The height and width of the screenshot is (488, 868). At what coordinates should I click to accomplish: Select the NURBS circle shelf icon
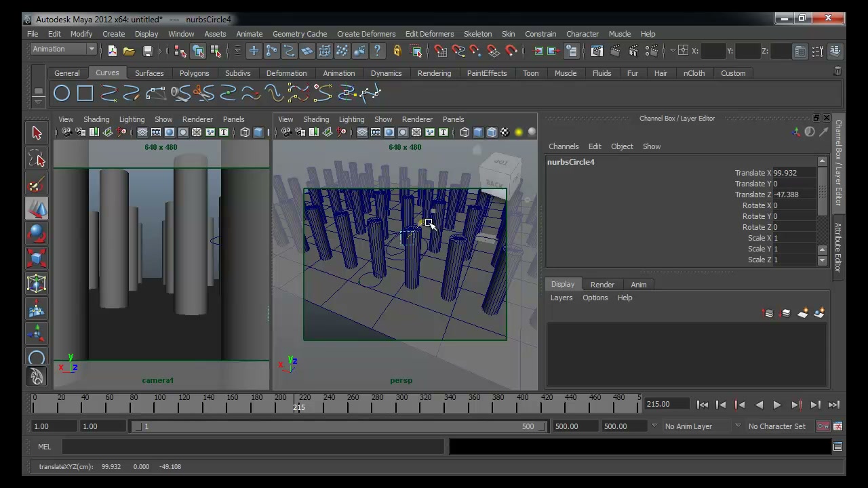click(62, 94)
